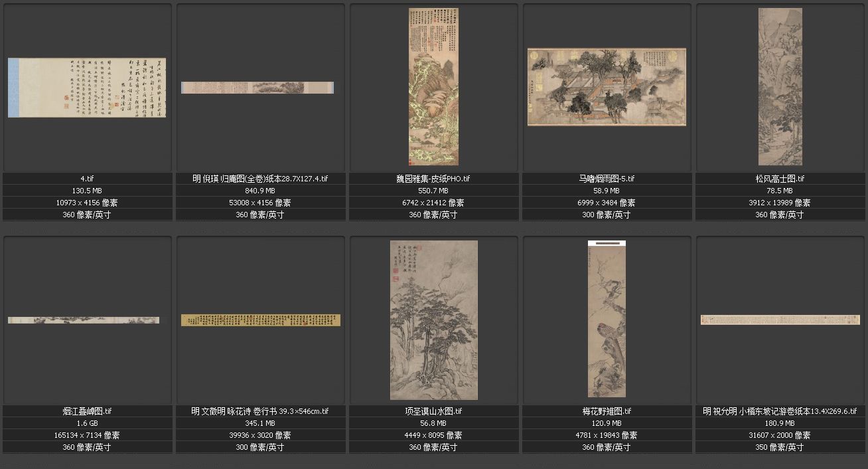The height and width of the screenshot is (469, 868).
Task: Click the "马嗜烟雨图-5.tif" filename label
Action: tap(607, 179)
